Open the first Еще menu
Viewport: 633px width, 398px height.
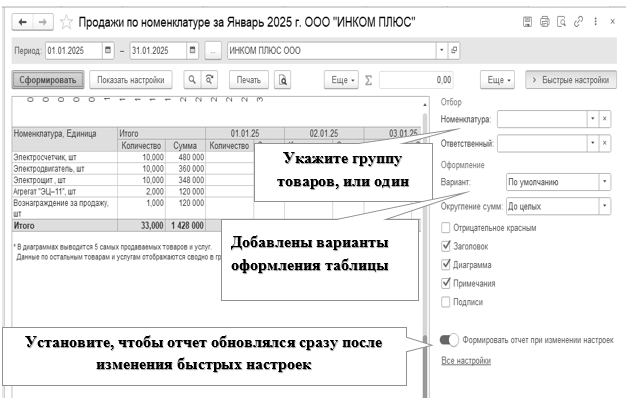pos(342,80)
